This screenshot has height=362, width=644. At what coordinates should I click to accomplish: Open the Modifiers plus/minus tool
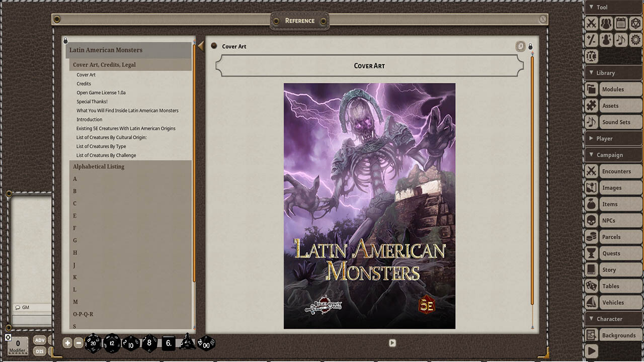[591, 40]
